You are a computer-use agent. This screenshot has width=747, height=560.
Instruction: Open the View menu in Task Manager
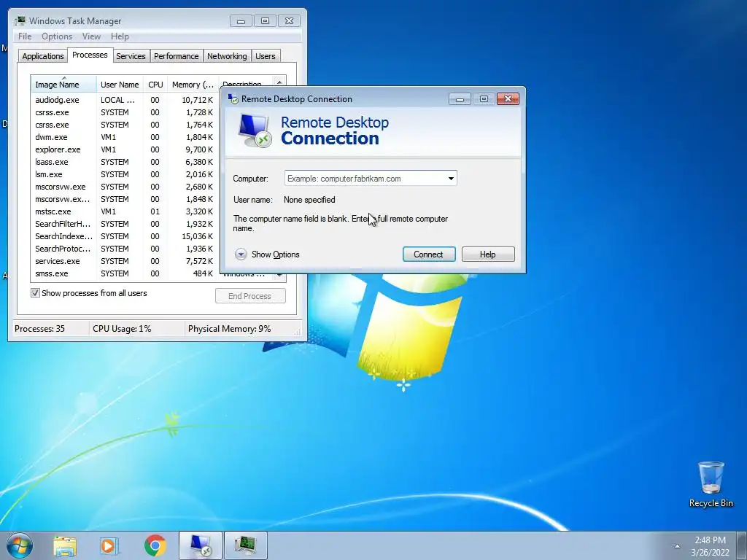(x=91, y=36)
